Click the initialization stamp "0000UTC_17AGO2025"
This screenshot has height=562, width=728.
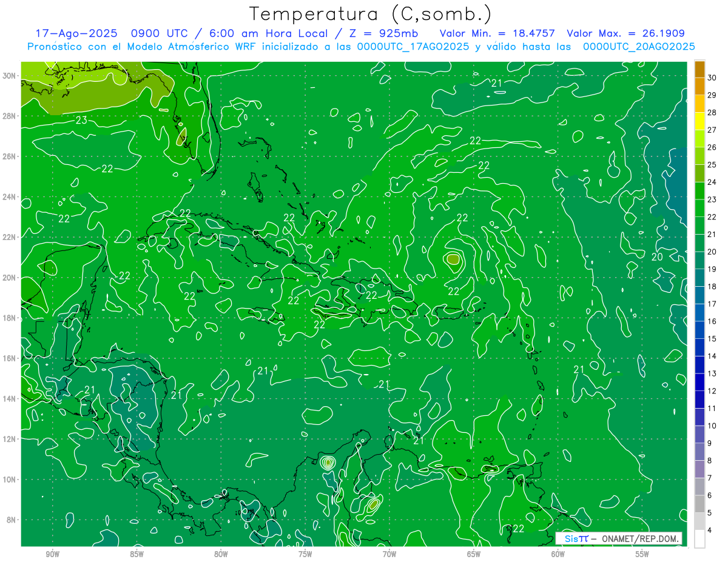pyautogui.click(x=413, y=47)
